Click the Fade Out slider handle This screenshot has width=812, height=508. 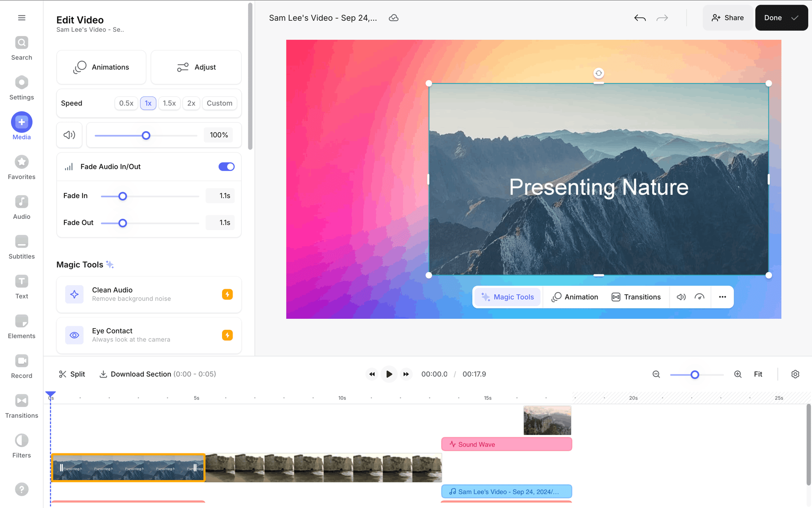click(x=123, y=223)
